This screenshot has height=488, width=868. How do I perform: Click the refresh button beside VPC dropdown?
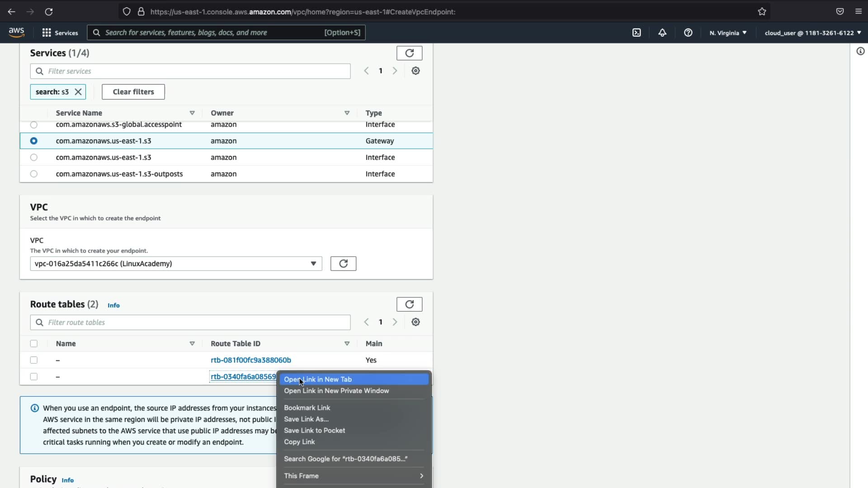(x=343, y=263)
